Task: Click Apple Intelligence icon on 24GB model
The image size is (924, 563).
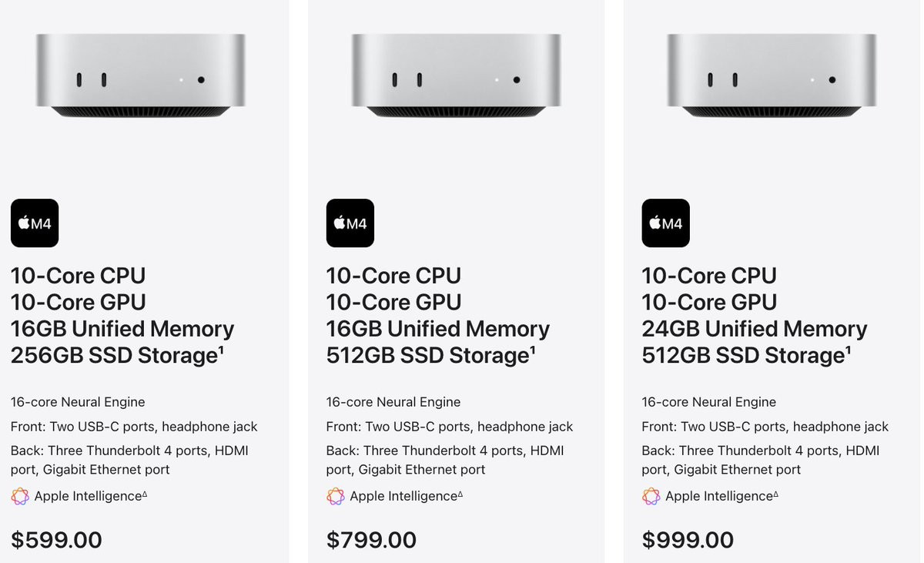Action: 651,497
